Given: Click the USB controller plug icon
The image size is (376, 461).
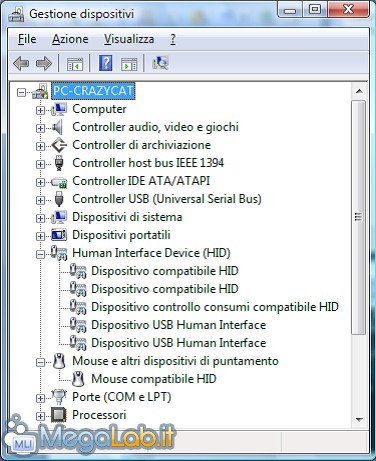Looking at the screenshot, I should click(59, 199).
